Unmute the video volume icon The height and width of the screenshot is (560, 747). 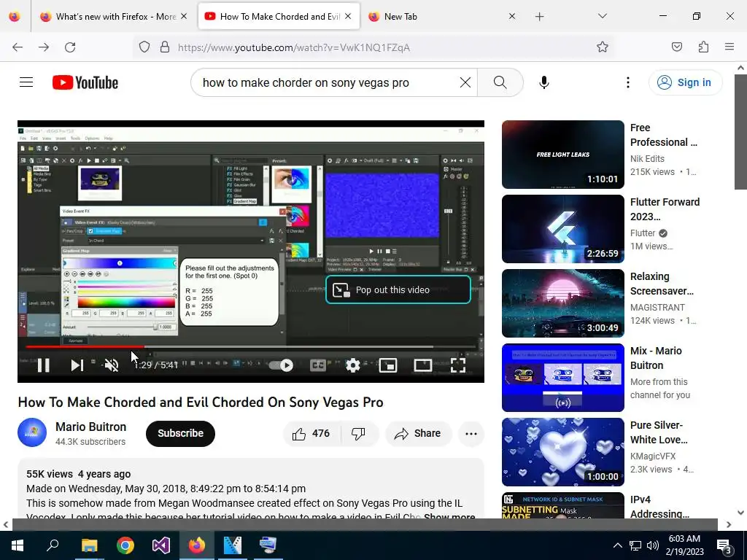tap(112, 365)
